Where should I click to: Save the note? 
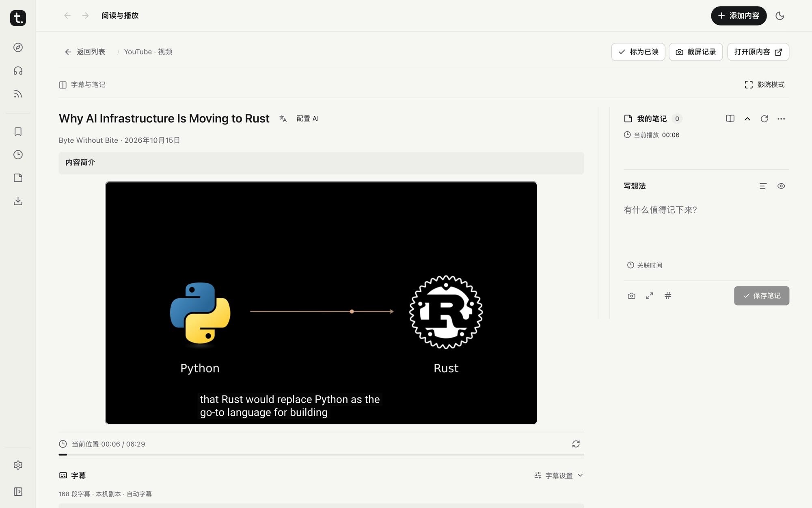pyautogui.click(x=761, y=296)
